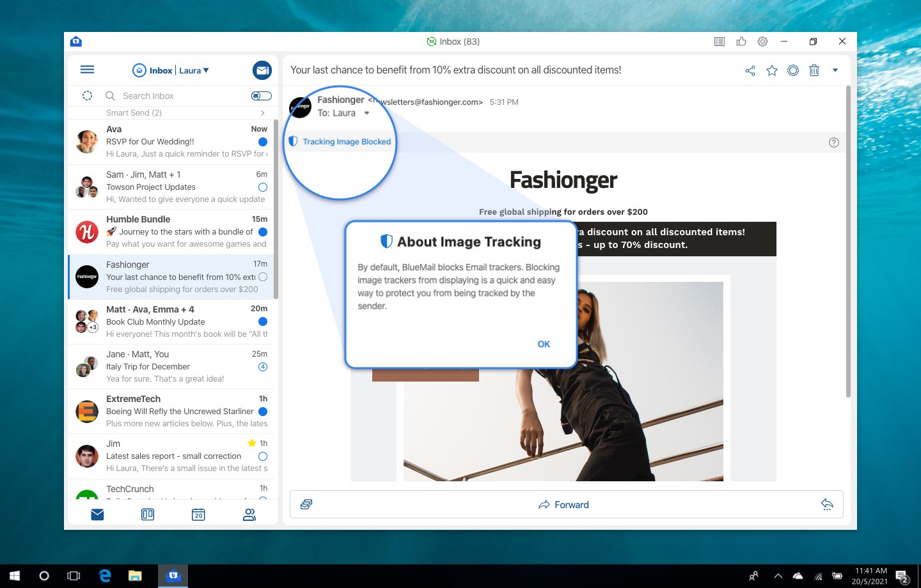Toggle read circle on Latest sales report
Viewport: 921px width, 588px height.
[x=263, y=456]
